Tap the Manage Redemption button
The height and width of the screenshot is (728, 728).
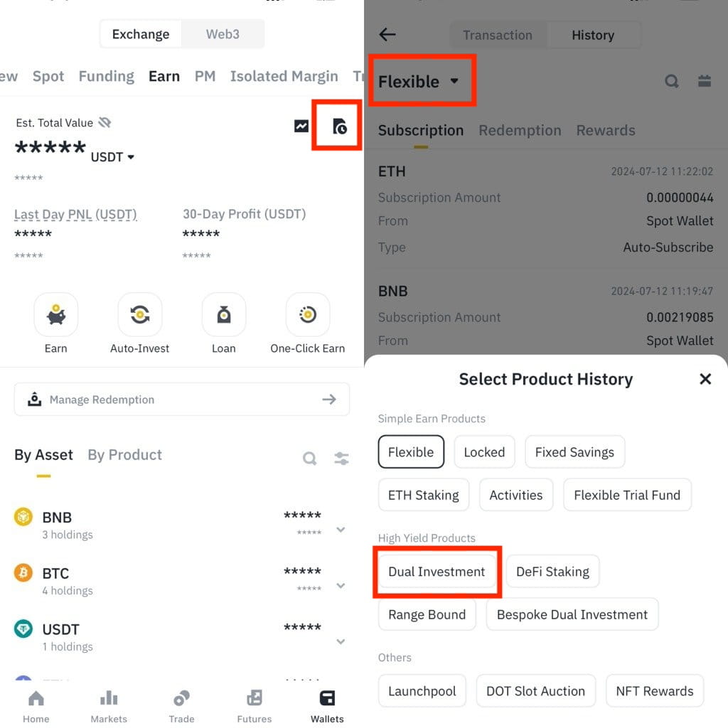pos(182,400)
